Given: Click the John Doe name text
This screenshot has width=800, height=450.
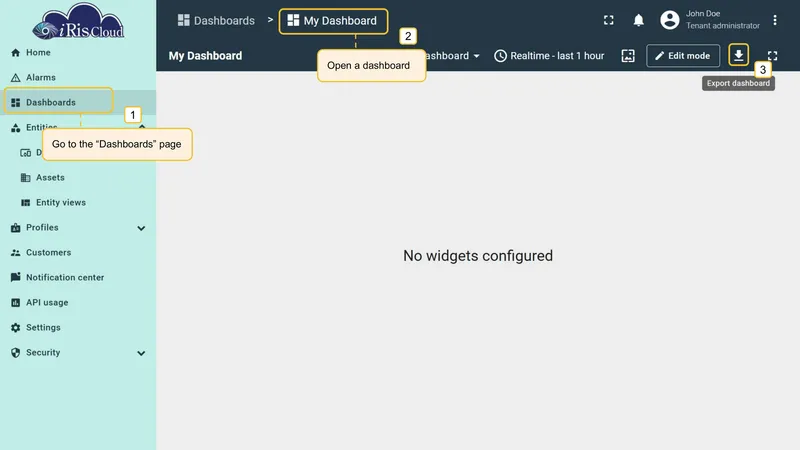Looking at the screenshot, I should (703, 14).
